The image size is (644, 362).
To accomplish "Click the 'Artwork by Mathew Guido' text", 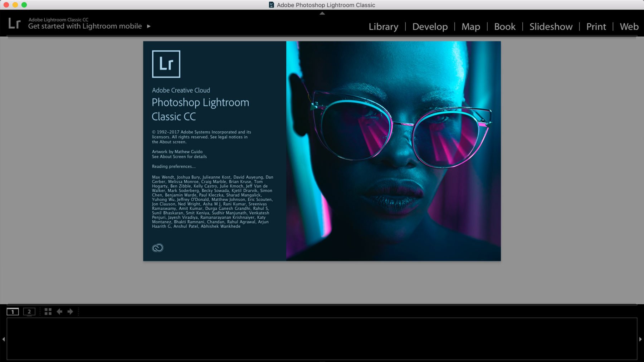I will tap(177, 152).
